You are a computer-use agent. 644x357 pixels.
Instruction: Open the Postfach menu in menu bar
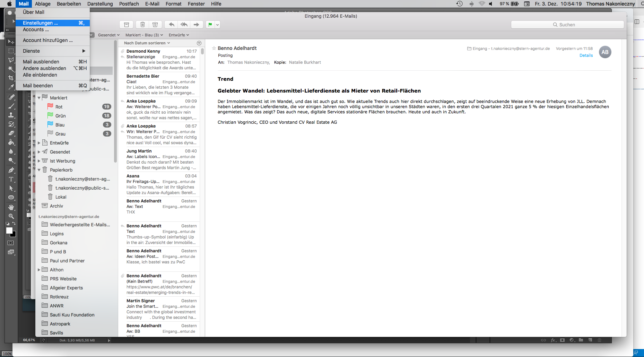(129, 4)
